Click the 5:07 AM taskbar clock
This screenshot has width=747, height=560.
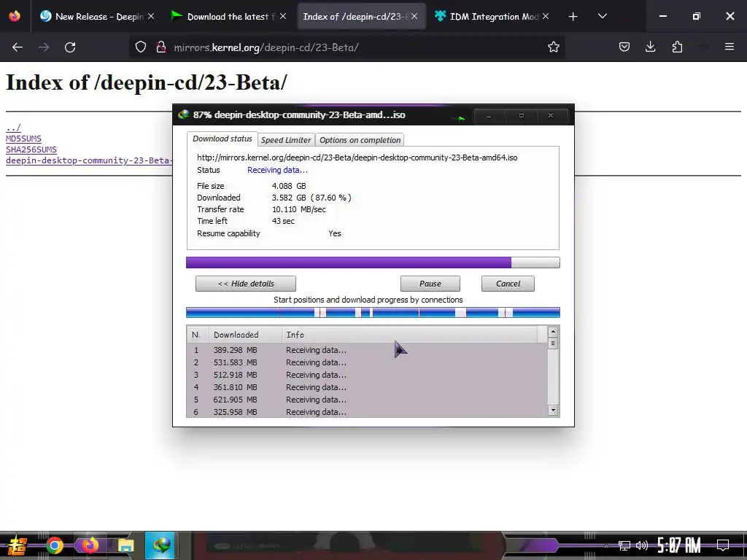tap(679, 545)
